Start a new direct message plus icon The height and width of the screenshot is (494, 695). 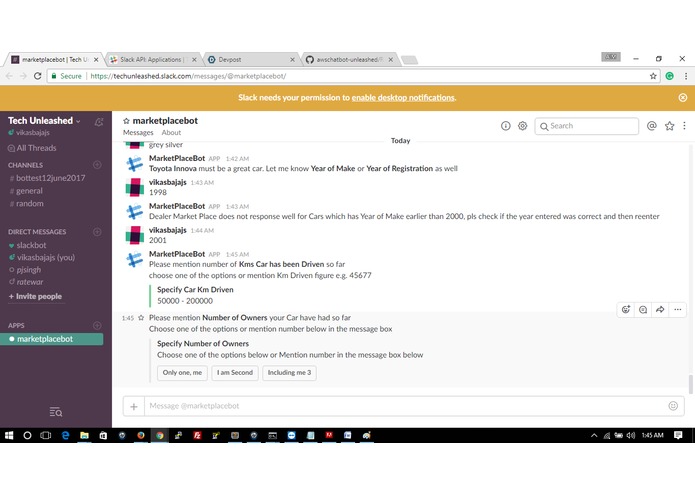point(97,232)
